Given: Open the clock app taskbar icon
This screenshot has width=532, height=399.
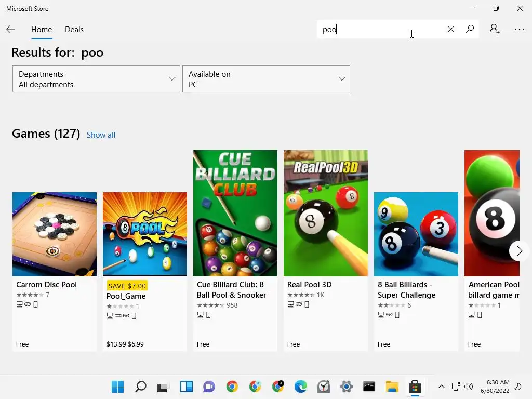Looking at the screenshot, I should click(323, 387).
